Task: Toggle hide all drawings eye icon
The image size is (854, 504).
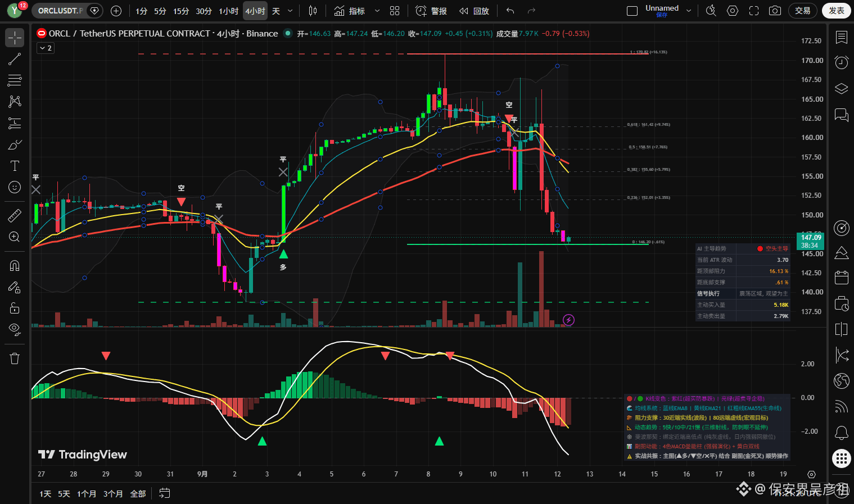Action: [15, 329]
